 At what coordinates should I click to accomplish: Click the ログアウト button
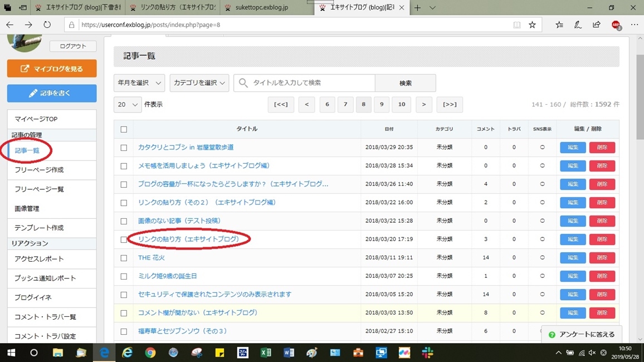tap(73, 46)
